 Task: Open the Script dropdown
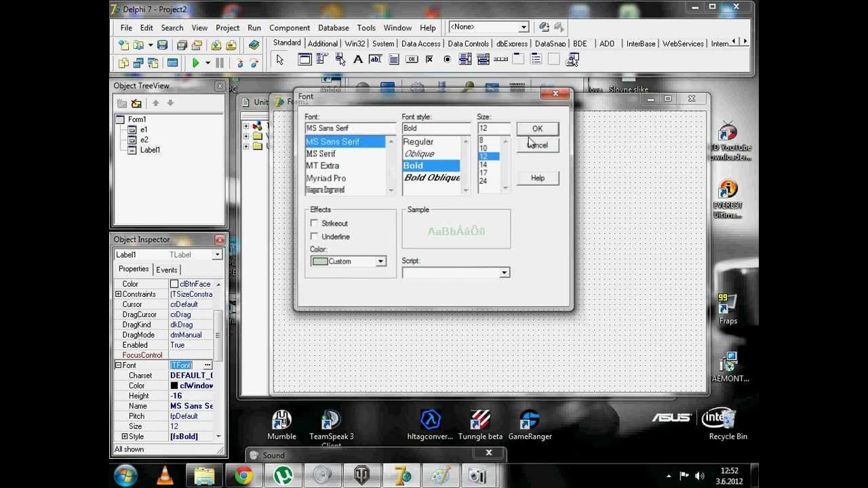504,272
